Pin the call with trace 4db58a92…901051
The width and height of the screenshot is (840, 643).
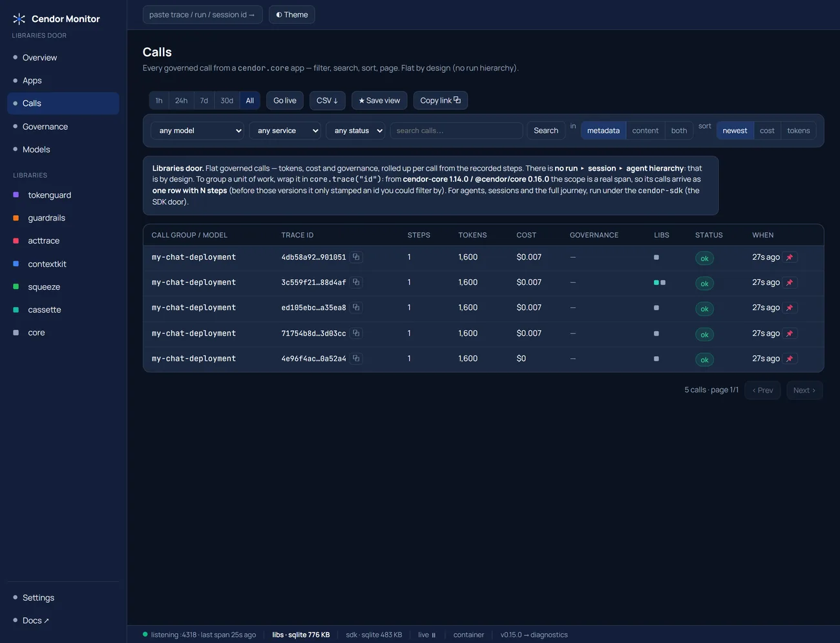[790, 257]
